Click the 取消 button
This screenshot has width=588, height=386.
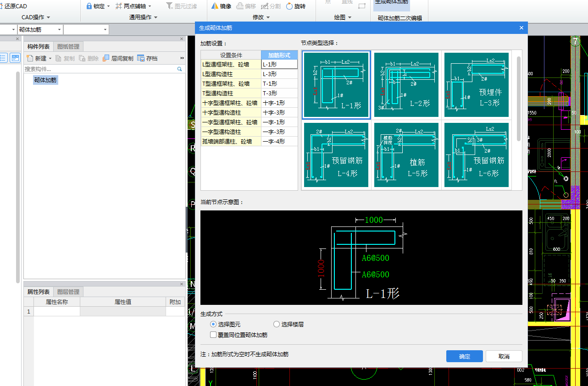pyautogui.click(x=504, y=356)
